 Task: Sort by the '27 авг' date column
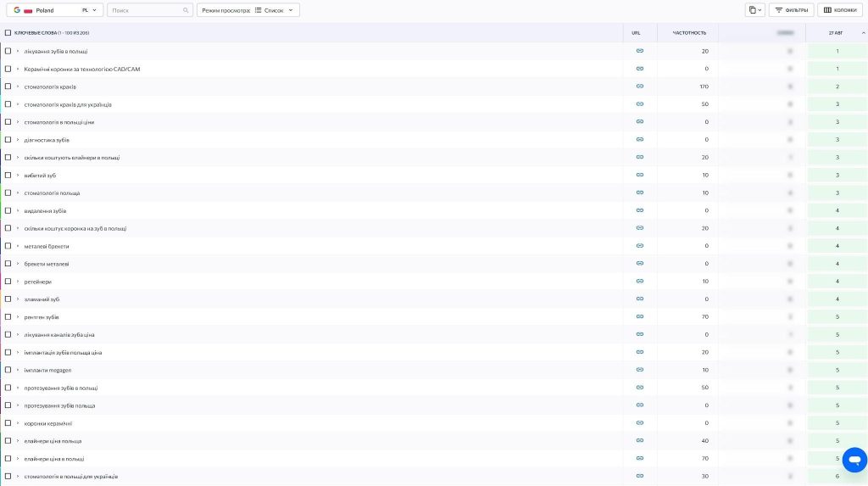[x=836, y=33]
